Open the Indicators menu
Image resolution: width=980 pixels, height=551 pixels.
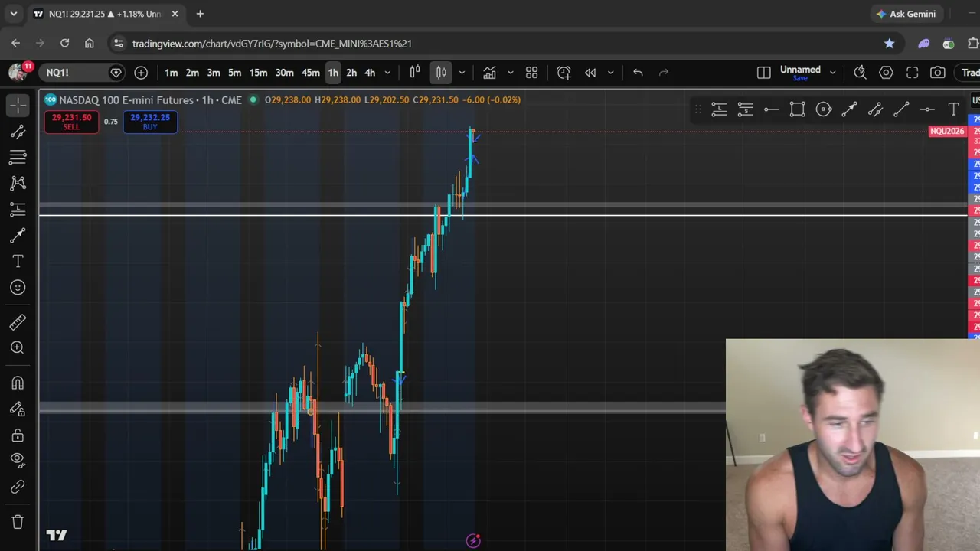pos(489,73)
